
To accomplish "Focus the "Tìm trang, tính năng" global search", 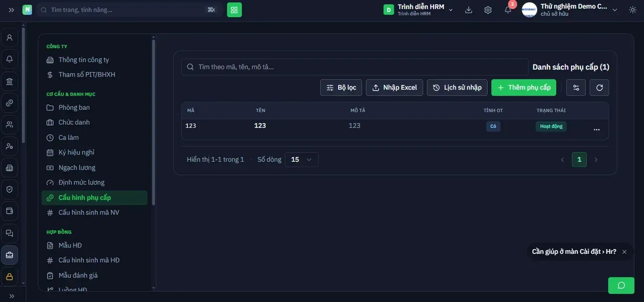I will pos(130,10).
